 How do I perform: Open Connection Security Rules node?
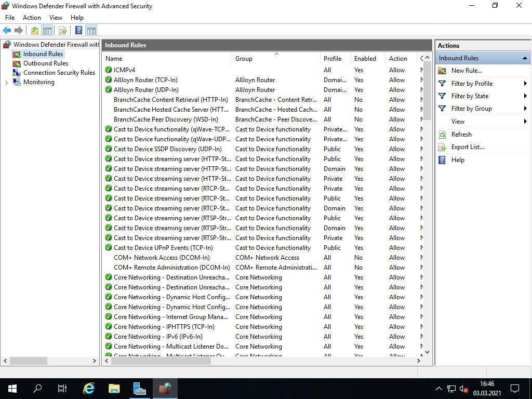tap(59, 73)
